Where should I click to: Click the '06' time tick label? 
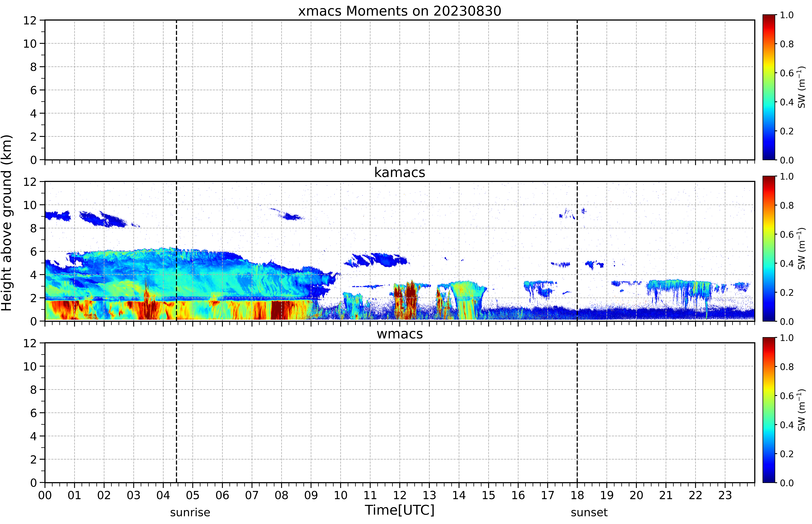[222, 495]
